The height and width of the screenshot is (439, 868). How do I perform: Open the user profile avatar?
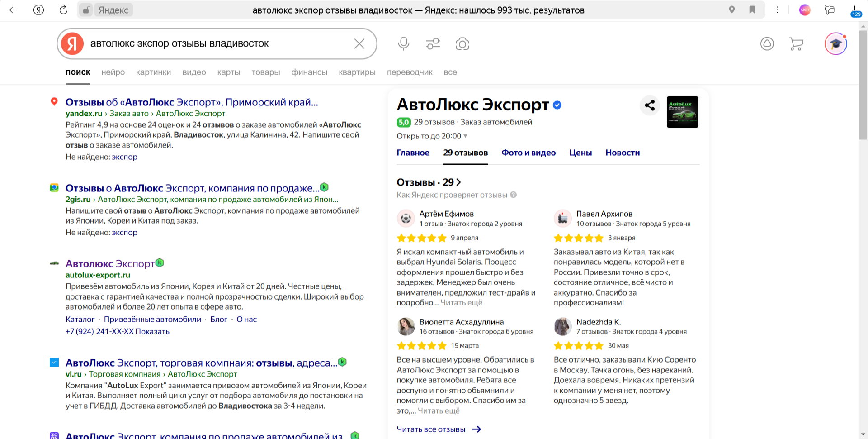pyautogui.click(x=835, y=44)
